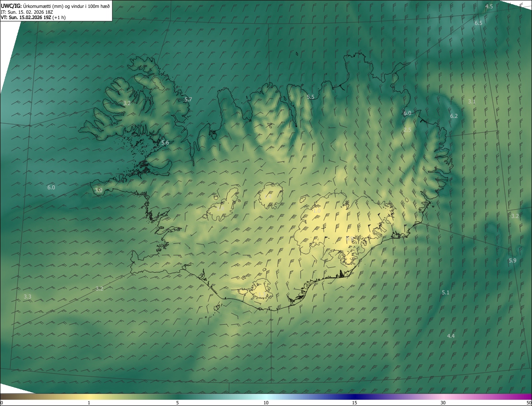Viewport: 532px width, 406px height.
Task: Click the 2.5 value label
Action: pyautogui.click(x=407, y=130)
